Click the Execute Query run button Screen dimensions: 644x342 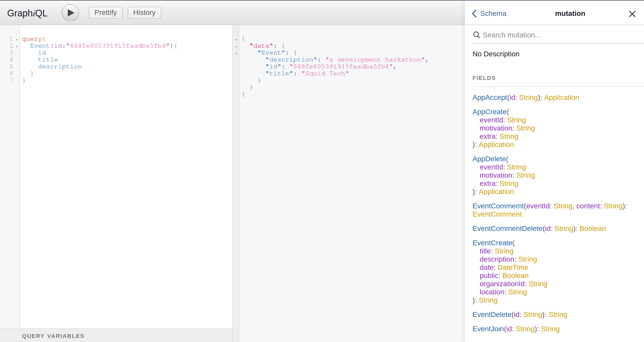[71, 12]
